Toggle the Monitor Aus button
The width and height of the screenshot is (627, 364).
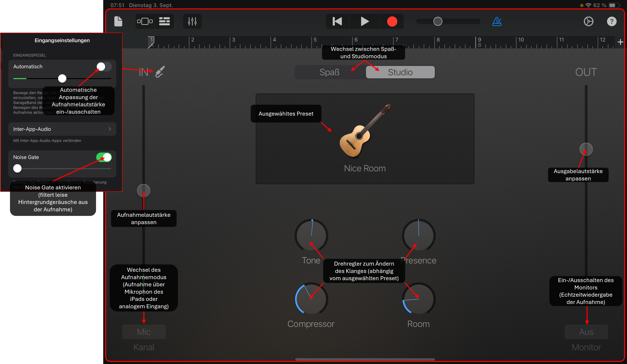[586, 332]
